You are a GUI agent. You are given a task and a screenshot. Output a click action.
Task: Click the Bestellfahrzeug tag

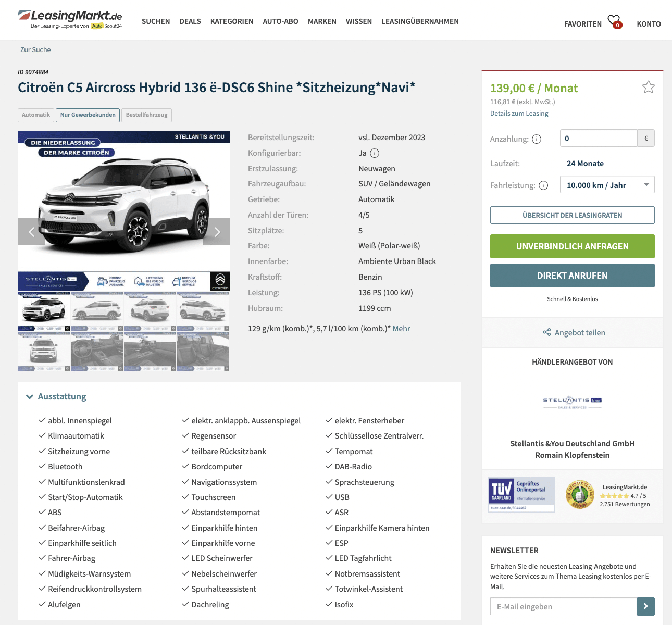[146, 115]
